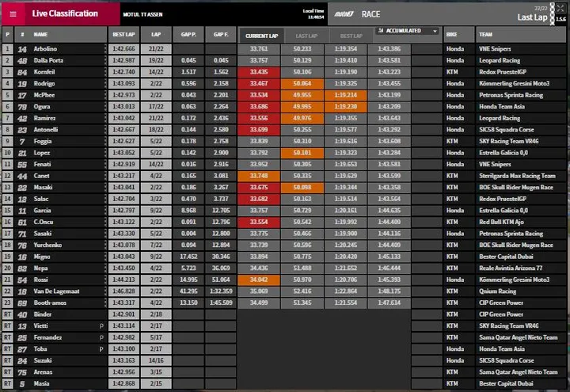This screenshot has width=570, height=392.
Task: Click Yurchenko's best lap 1:43.078
Action: 123,245
